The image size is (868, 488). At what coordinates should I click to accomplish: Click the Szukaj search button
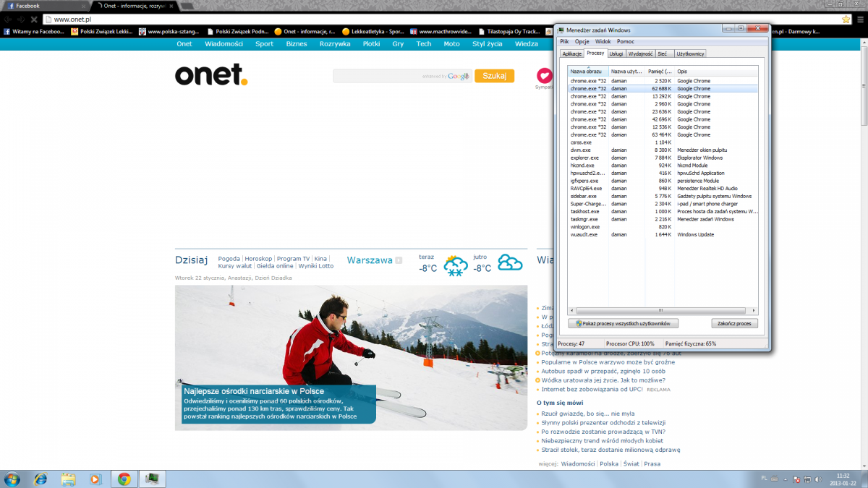click(494, 76)
